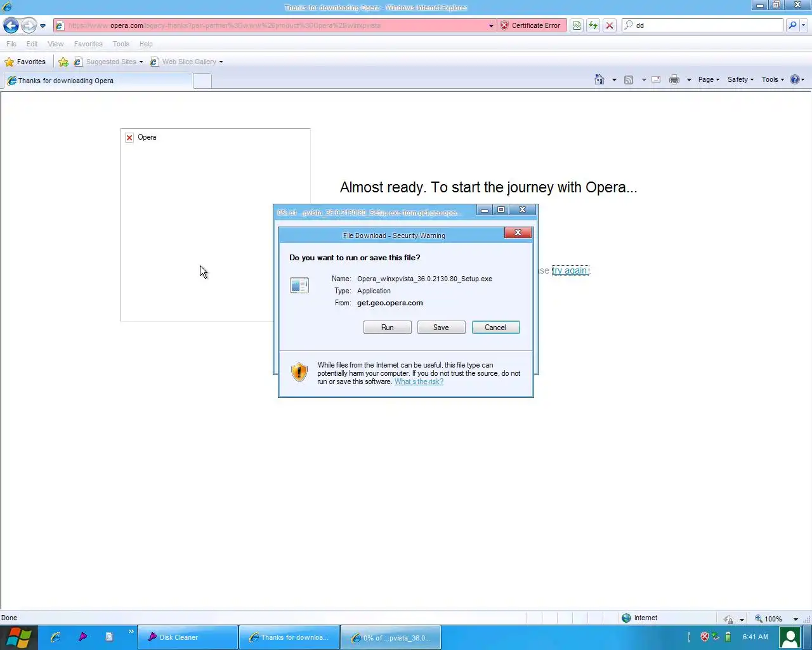Click Run in the security warning
The height and width of the screenshot is (650, 812).
point(387,328)
